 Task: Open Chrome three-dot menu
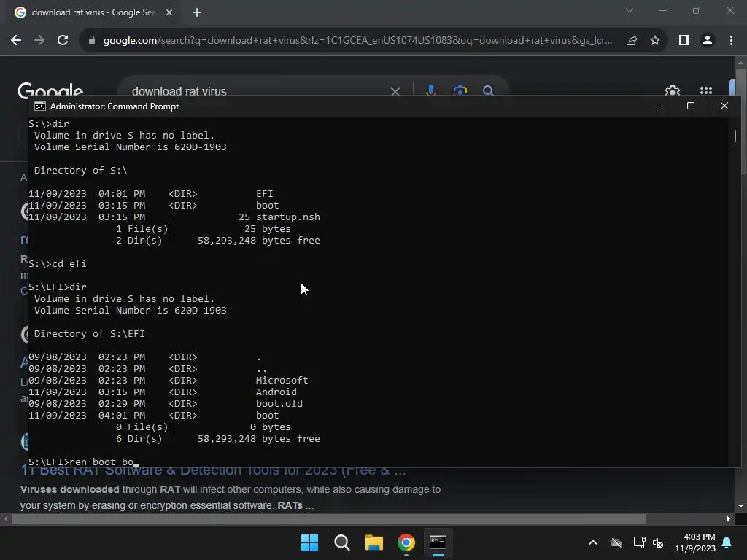pyautogui.click(x=731, y=41)
